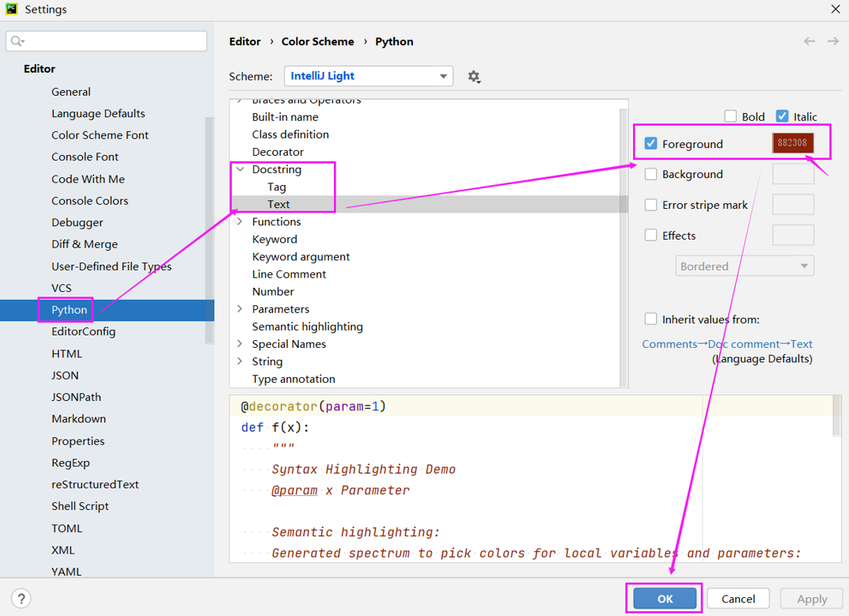Select Markdown in the left sidebar
Viewport: 849px width, 616px height.
tap(78, 419)
